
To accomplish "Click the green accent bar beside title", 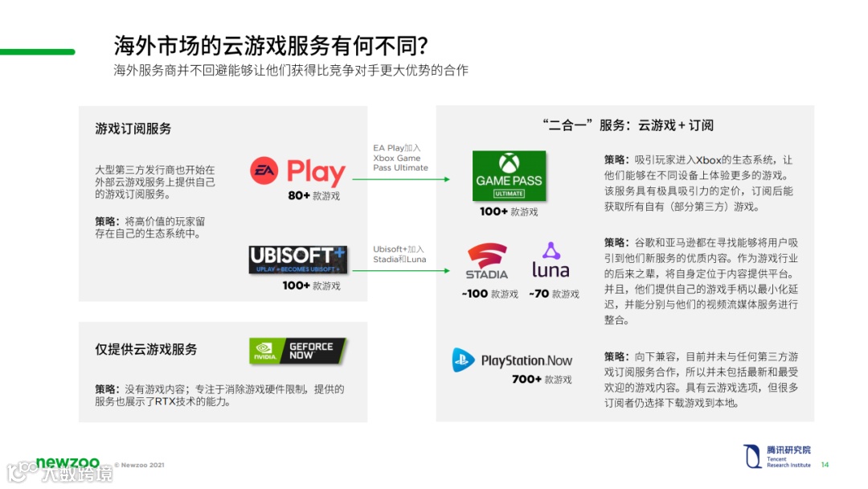I will 38,52.
